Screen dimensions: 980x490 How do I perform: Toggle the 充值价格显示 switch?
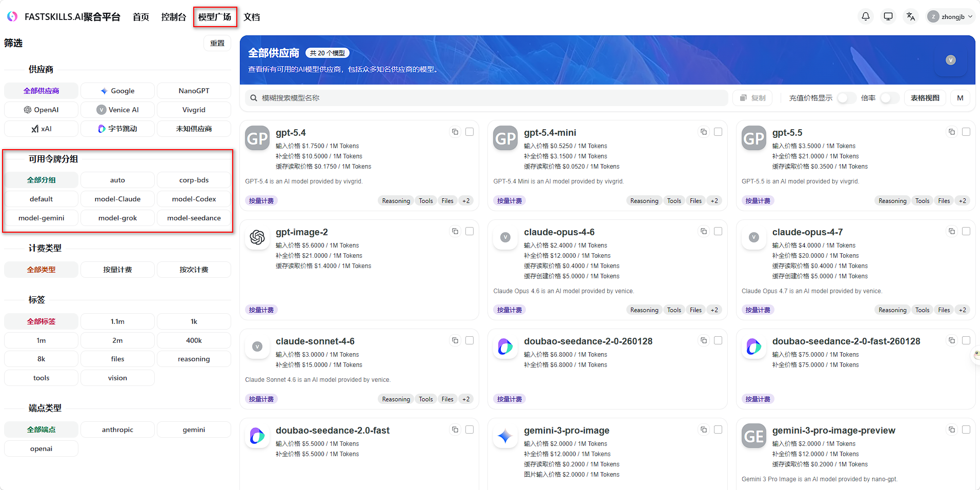[x=846, y=98]
